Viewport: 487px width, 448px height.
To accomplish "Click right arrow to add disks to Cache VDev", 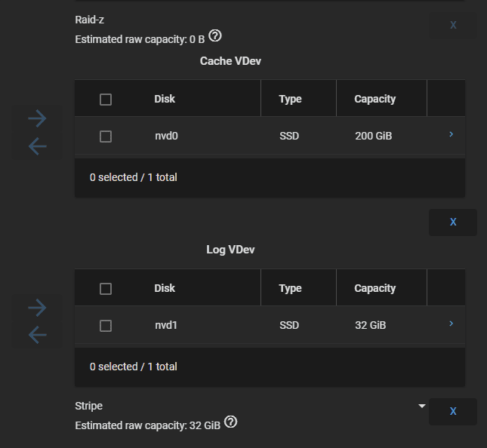I will [37, 118].
